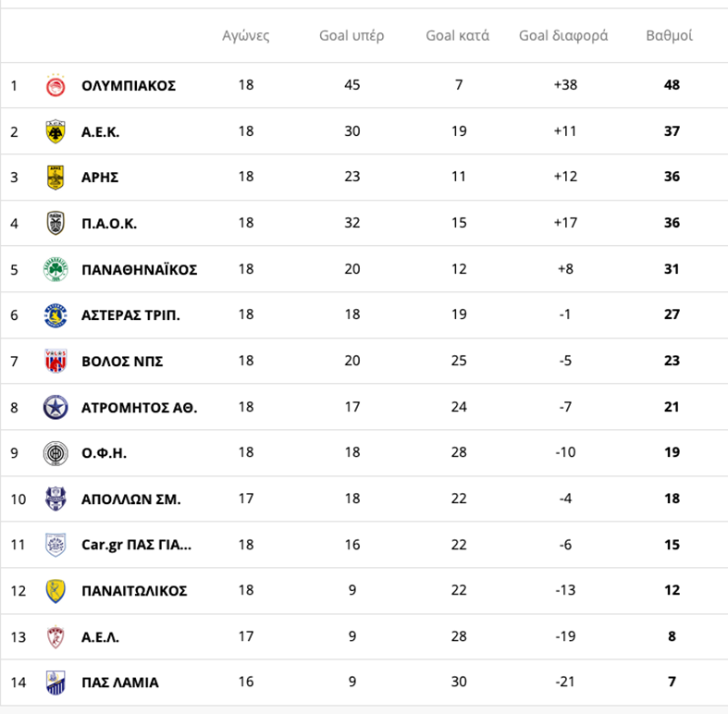Click the Panathinaikos green shamrock logo
This screenshot has height=714, width=728.
tap(56, 269)
